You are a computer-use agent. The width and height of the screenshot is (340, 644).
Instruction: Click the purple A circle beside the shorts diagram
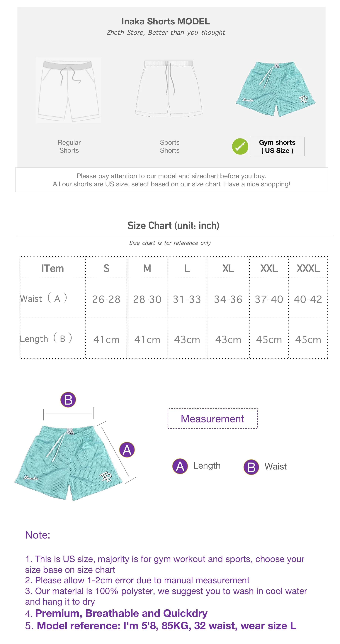[127, 450]
